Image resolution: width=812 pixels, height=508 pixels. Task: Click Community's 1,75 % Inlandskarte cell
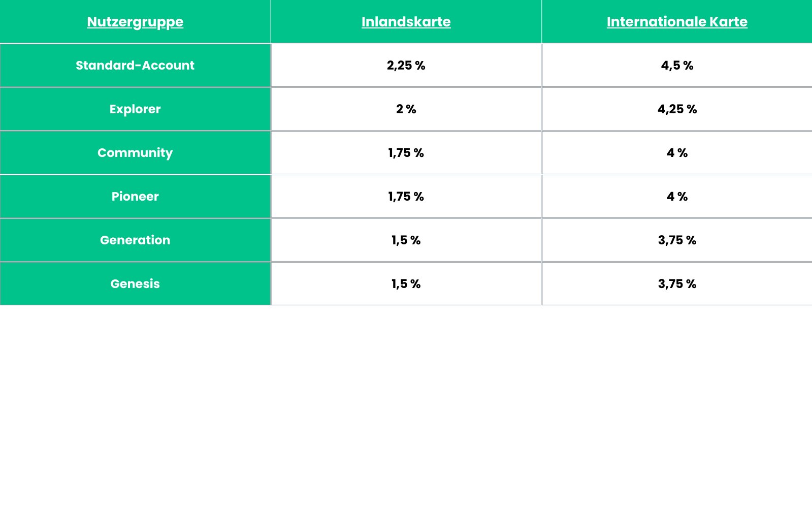[x=406, y=153]
